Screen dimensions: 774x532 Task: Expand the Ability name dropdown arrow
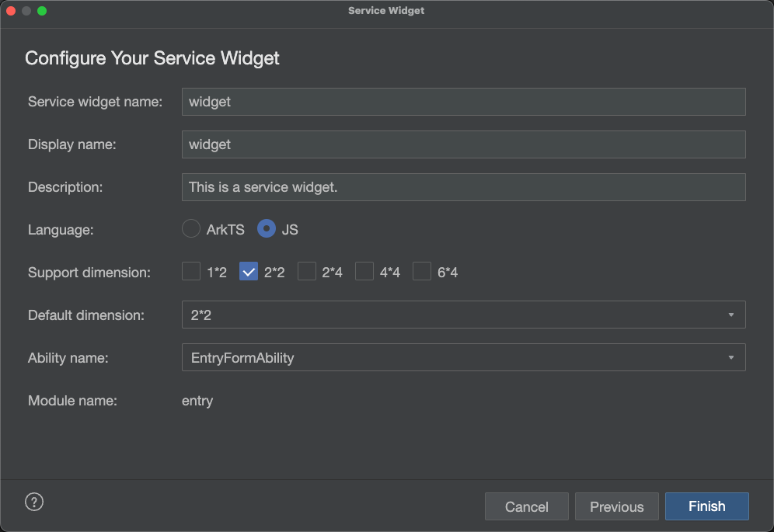(x=731, y=357)
